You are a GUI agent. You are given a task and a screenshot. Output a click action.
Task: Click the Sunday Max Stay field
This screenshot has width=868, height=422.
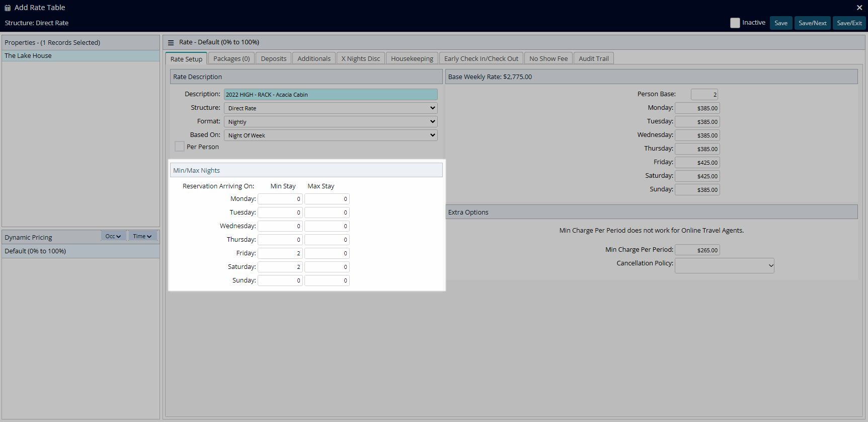click(327, 280)
